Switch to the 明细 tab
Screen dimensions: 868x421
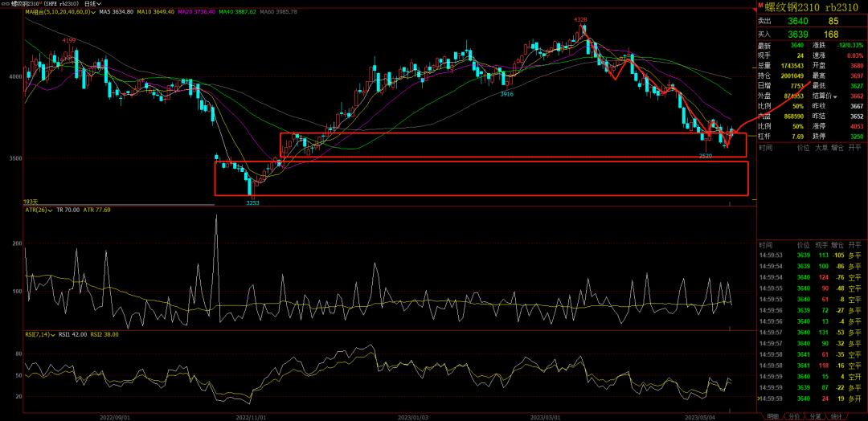[772, 416]
